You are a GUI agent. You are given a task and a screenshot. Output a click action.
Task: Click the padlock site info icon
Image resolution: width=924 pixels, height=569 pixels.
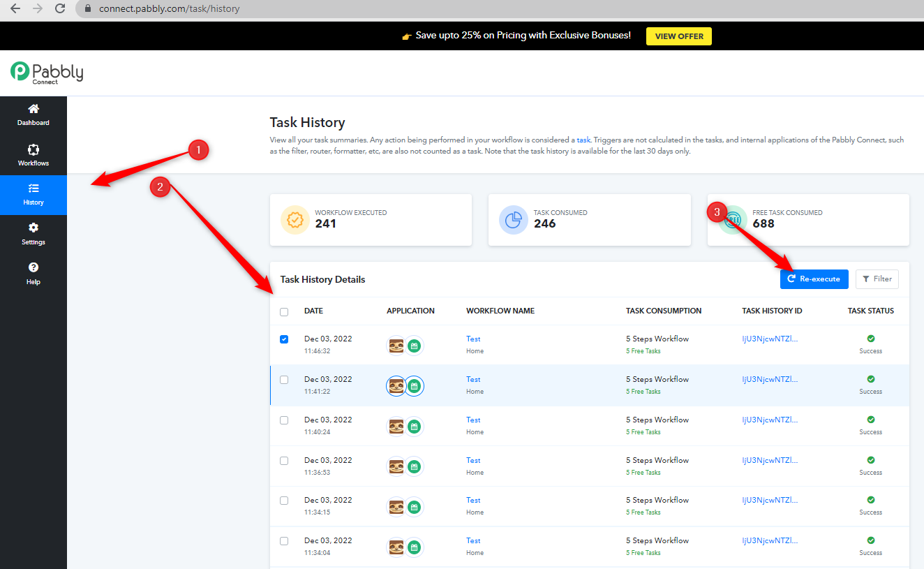click(x=88, y=9)
